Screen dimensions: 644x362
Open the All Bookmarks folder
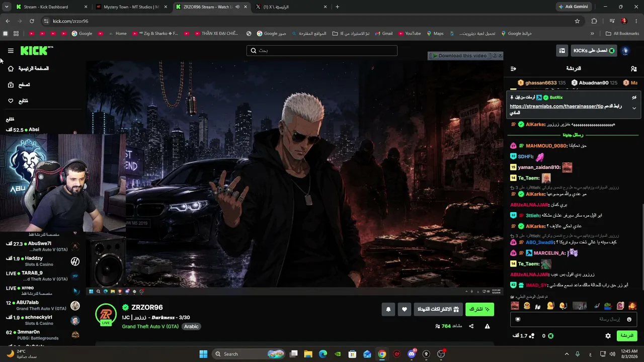click(622, 34)
